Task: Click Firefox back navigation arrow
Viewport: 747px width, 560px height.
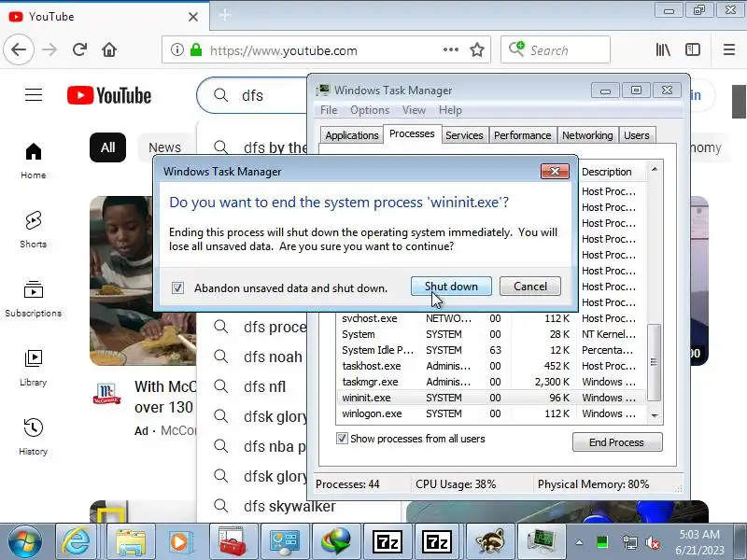Action: 19,49
